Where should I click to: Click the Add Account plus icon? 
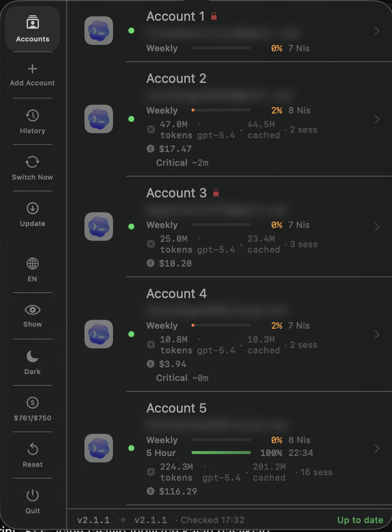coord(32,69)
